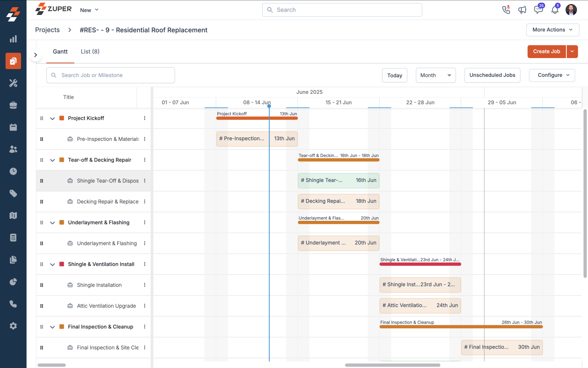Image resolution: width=588 pixels, height=368 pixels.
Task: Open notifications via the bell icon
Action: [555, 9]
